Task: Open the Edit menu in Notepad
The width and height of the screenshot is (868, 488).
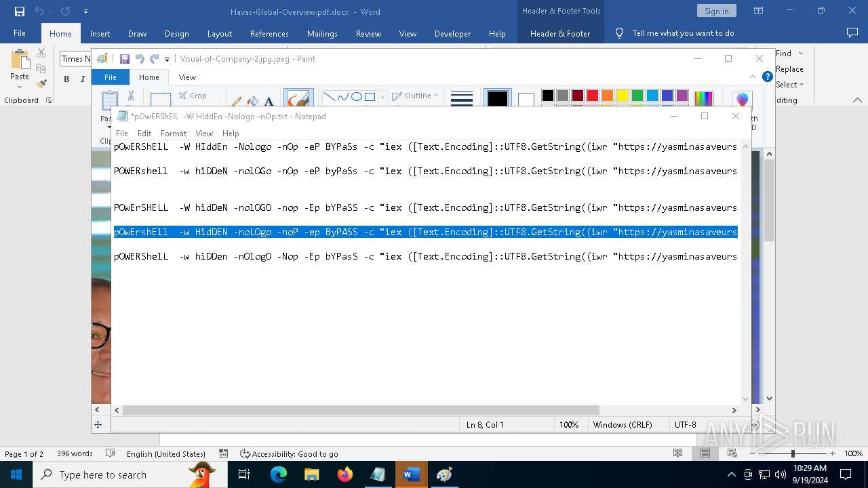Action: [144, 134]
